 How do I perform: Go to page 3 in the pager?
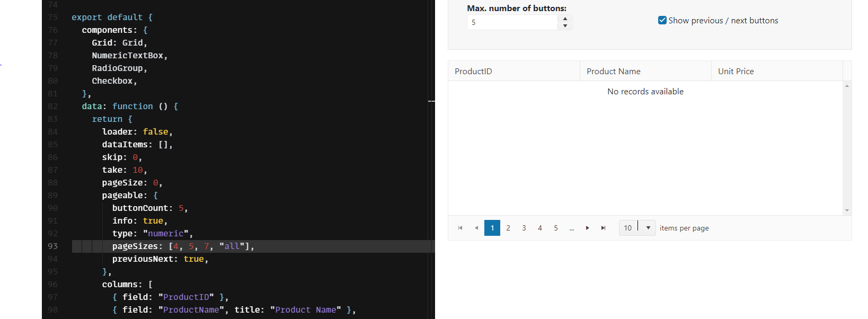tap(524, 228)
